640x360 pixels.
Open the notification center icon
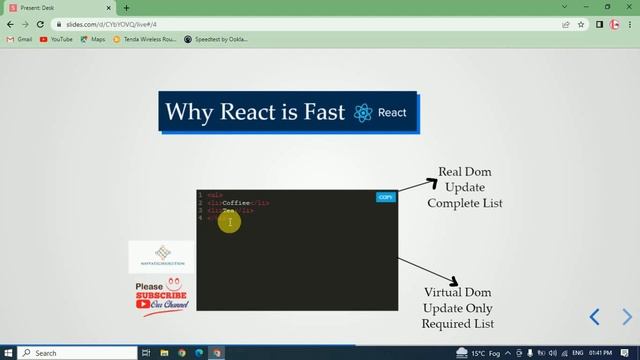coord(625,353)
